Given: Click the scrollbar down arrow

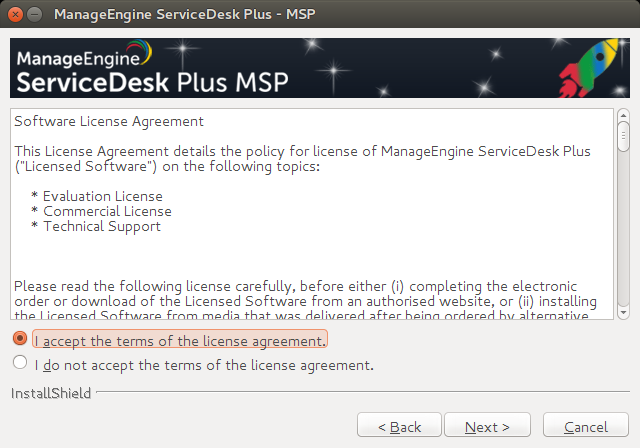Looking at the screenshot, I should click(x=623, y=313).
